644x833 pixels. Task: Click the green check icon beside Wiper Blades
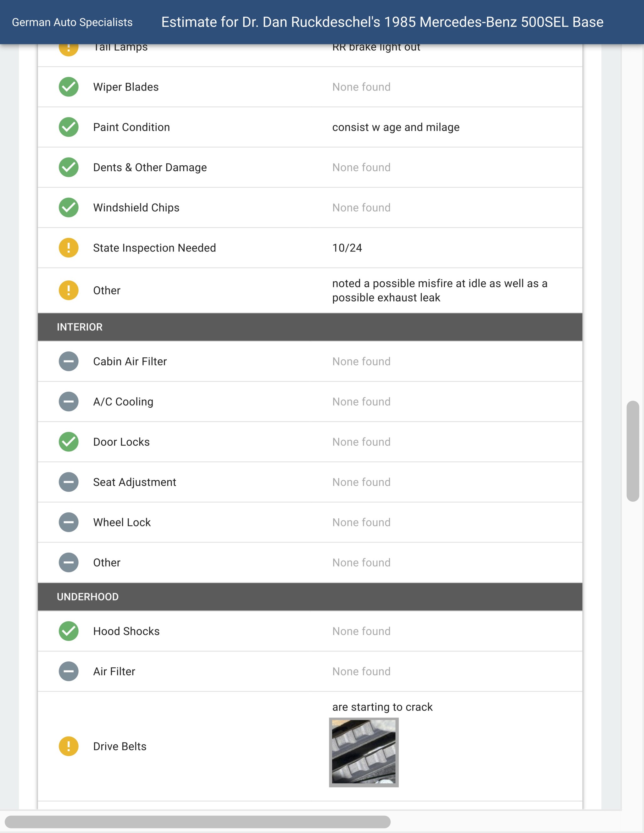click(69, 87)
